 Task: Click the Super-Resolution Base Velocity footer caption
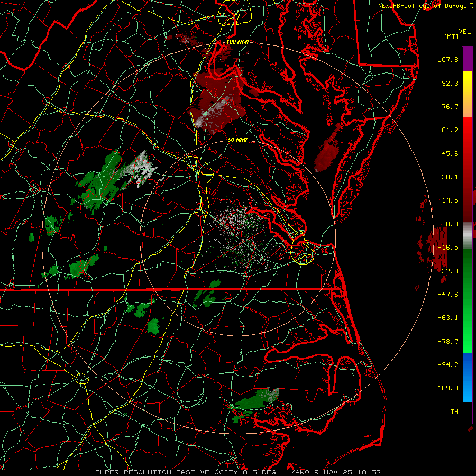tap(237, 472)
